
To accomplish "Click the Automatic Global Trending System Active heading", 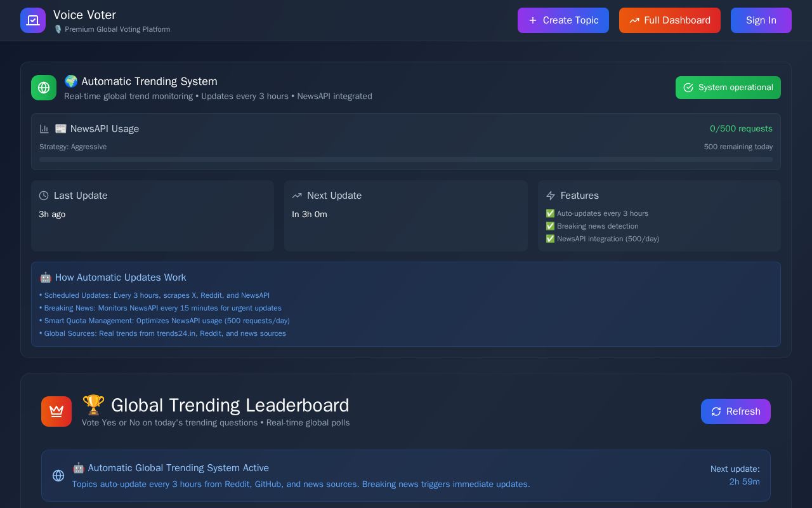I will [171, 468].
